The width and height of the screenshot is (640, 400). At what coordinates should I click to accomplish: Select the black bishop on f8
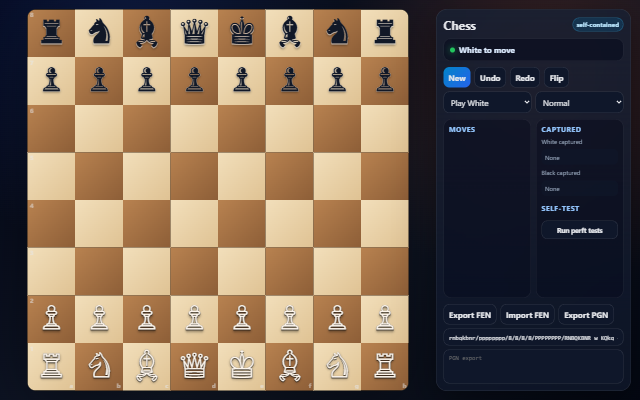(289, 33)
